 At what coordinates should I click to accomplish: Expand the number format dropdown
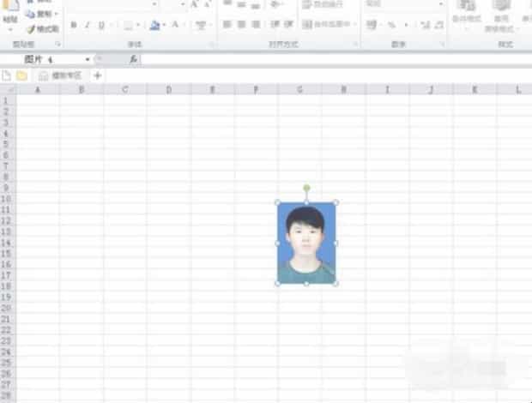coord(442,4)
